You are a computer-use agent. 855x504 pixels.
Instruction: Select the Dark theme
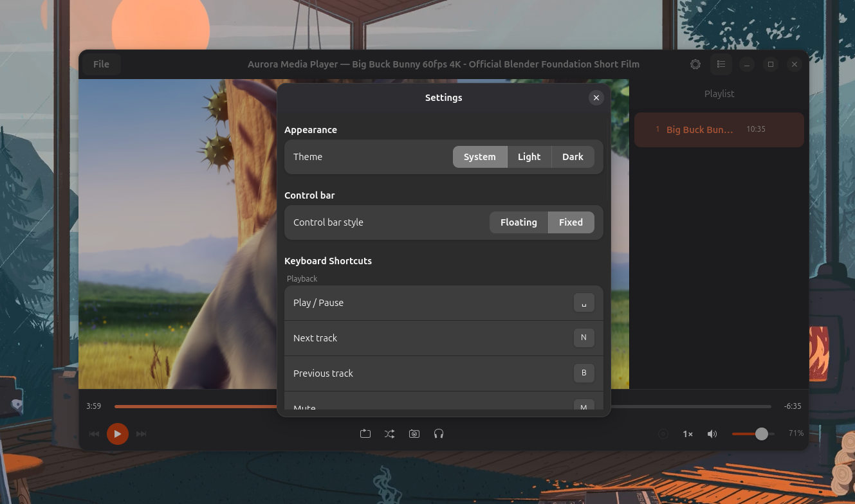point(572,156)
